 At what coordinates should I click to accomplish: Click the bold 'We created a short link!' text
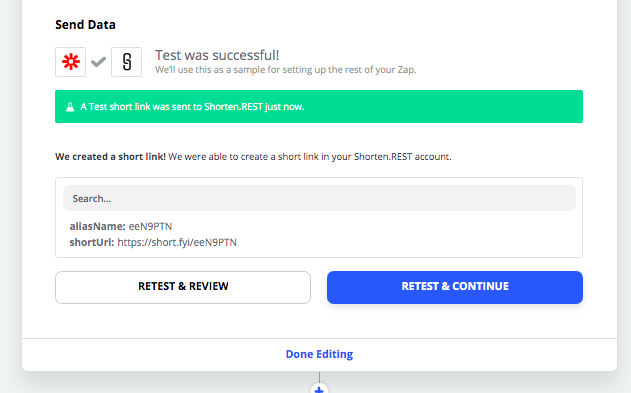click(x=110, y=156)
